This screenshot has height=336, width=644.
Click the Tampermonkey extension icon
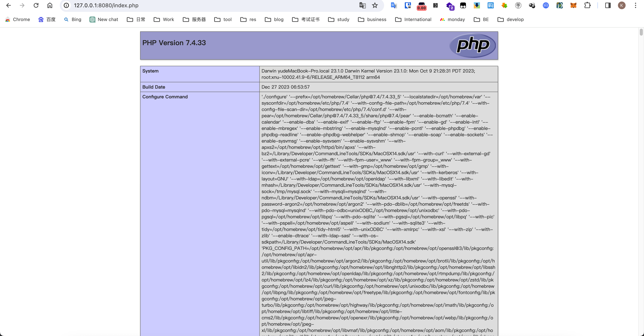463,5
